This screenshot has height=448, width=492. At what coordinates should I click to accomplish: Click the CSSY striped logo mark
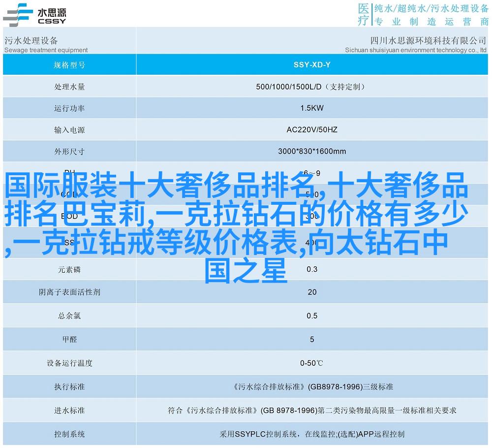[x=18, y=14]
